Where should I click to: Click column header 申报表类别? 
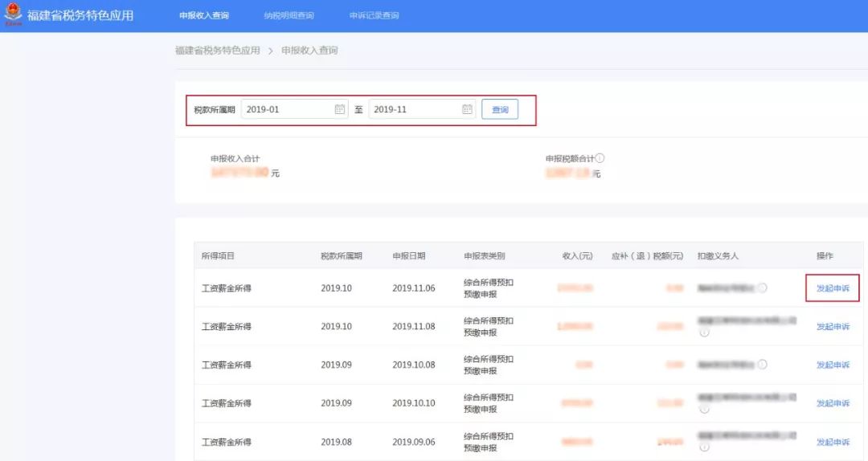[x=485, y=255]
